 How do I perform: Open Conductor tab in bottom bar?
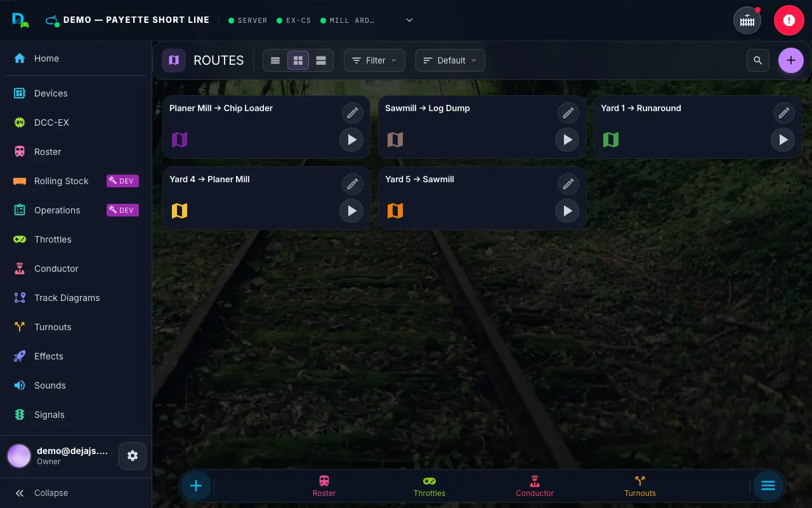click(x=535, y=486)
